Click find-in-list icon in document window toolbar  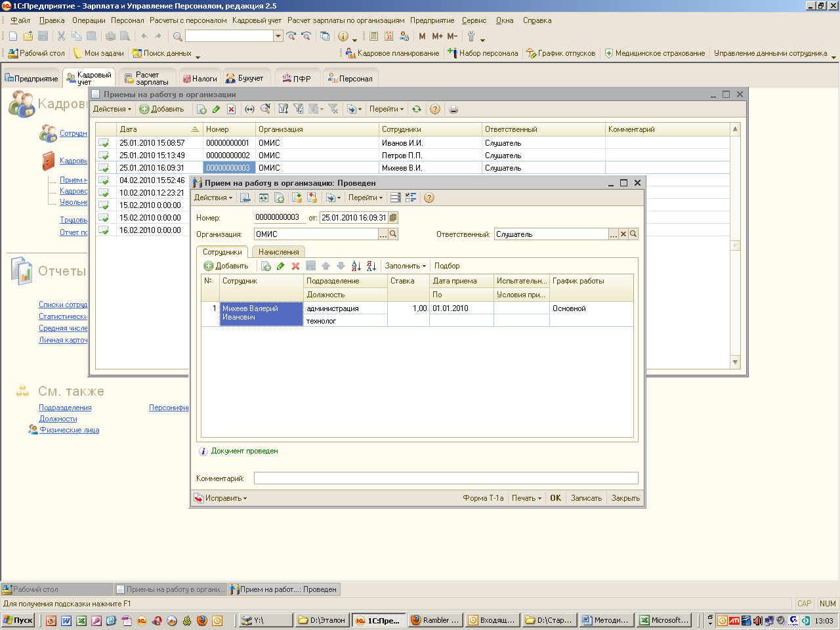[x=245, y=198]
